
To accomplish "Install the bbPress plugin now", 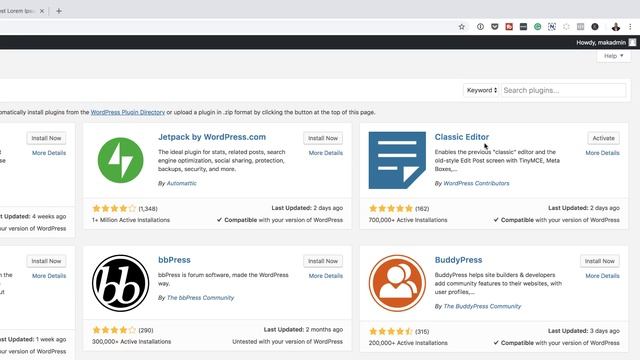I will (323, 261).
